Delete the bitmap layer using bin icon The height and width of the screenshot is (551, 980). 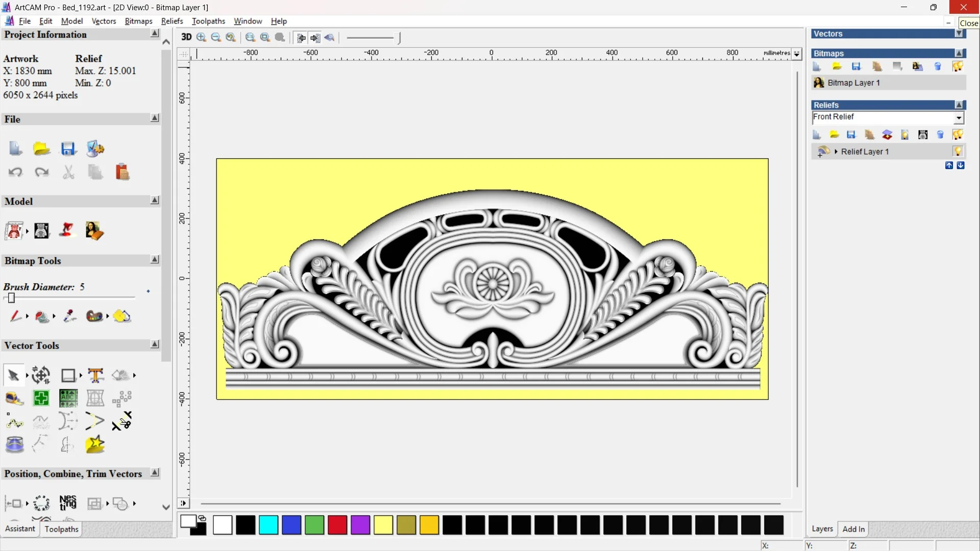tap(938, 66)
